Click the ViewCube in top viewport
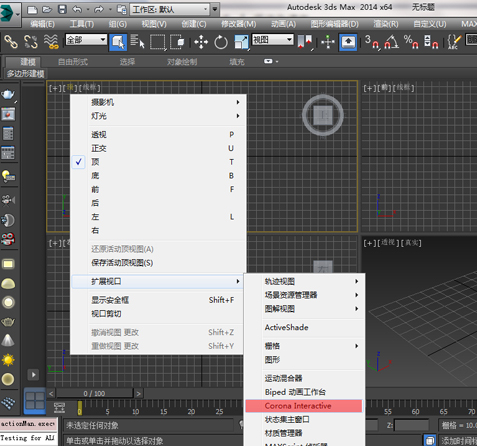The image size is (477, 446). (323, 115)
